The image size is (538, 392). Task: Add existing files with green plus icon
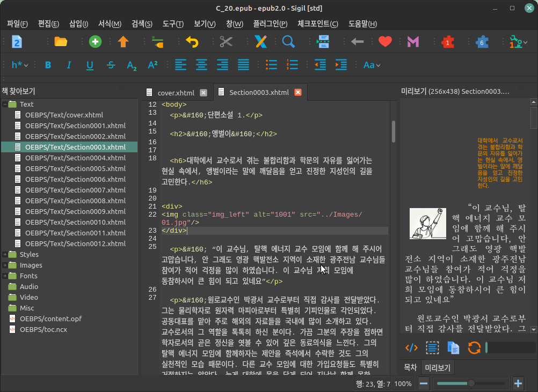pyautogui.click(x=95, y=42)
